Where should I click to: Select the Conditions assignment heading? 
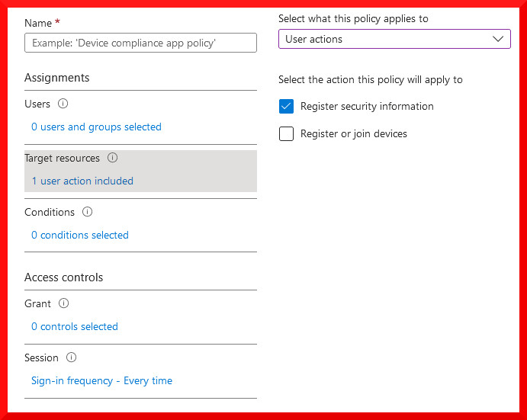[x=50, y=212]
